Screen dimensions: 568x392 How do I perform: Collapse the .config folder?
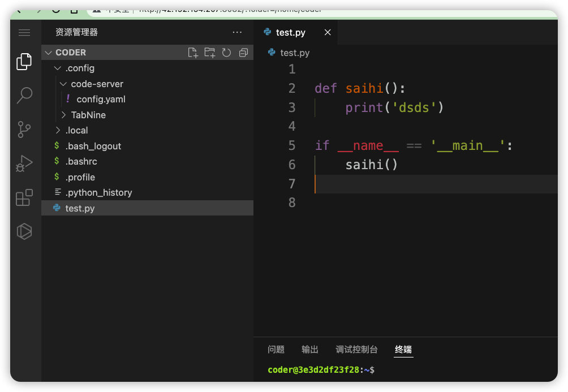57,68
